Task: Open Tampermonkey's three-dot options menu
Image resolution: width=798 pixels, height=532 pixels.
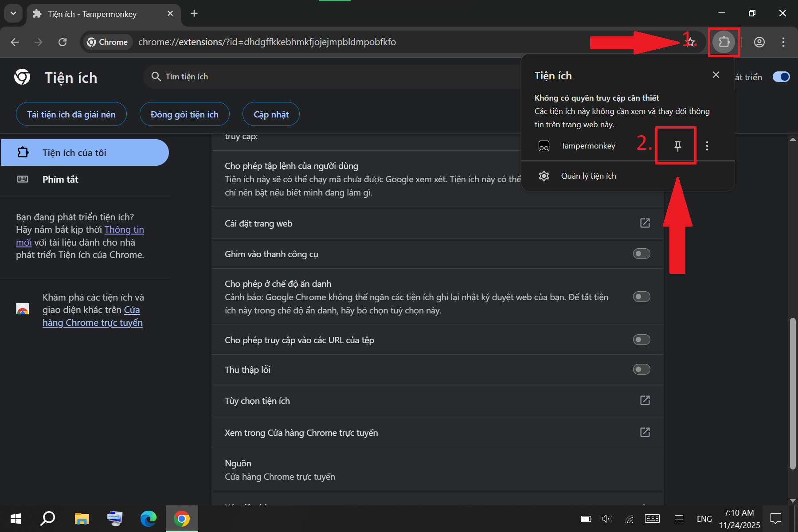Action: click(707, 145)
